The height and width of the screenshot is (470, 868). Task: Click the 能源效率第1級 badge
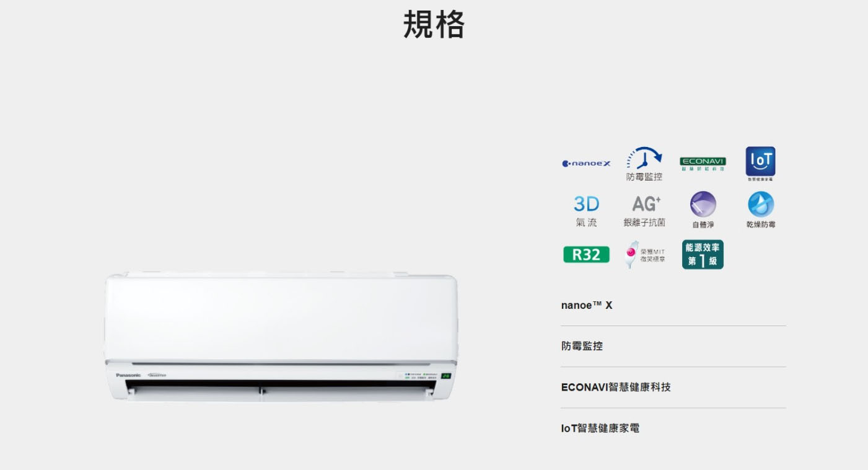pos(703,254)
